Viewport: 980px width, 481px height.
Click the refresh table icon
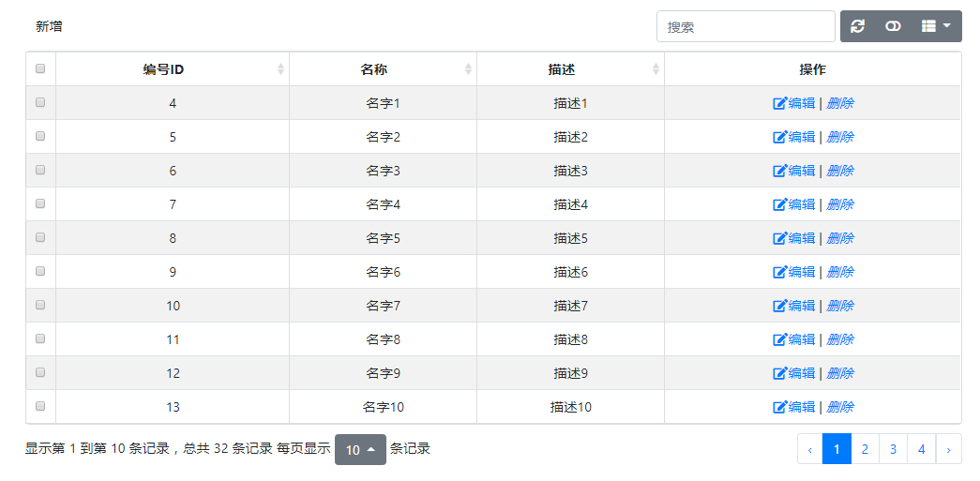point(858,26)
